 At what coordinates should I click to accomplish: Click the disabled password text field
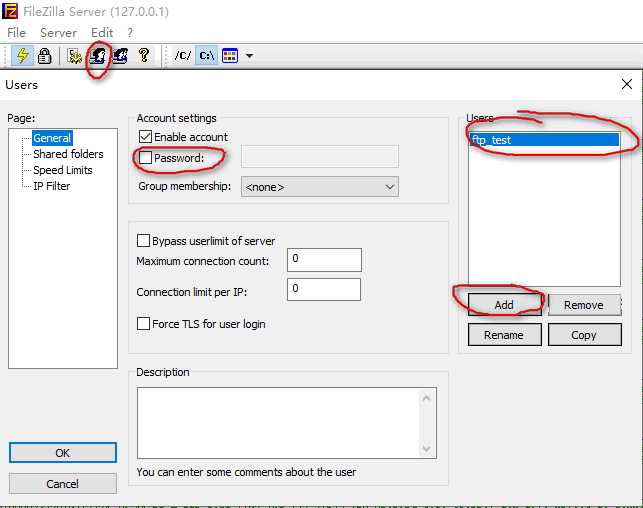[x=319, y=156]
